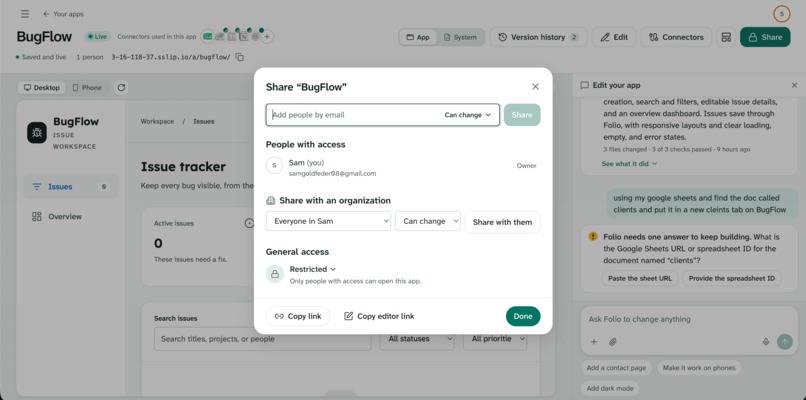
Task: Open Version history
Action: 538,37
